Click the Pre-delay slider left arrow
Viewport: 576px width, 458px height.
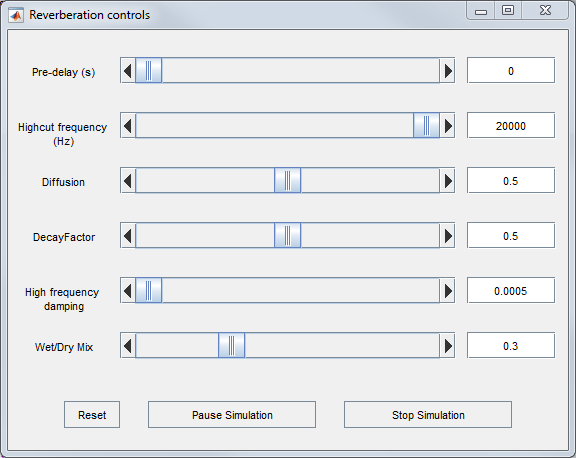[x=128, y=71]
